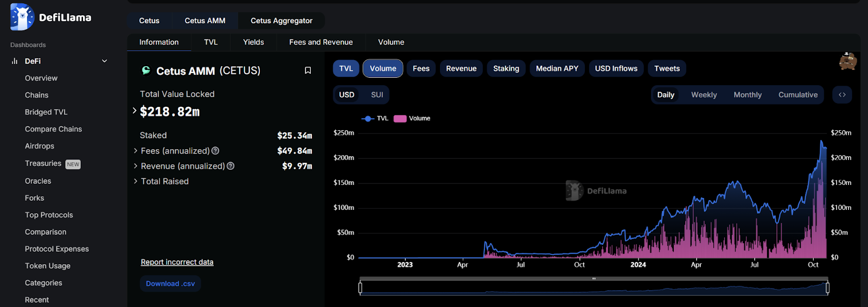Switch chart denomination to SUI
Screen dimensions: 868x307
377,94
